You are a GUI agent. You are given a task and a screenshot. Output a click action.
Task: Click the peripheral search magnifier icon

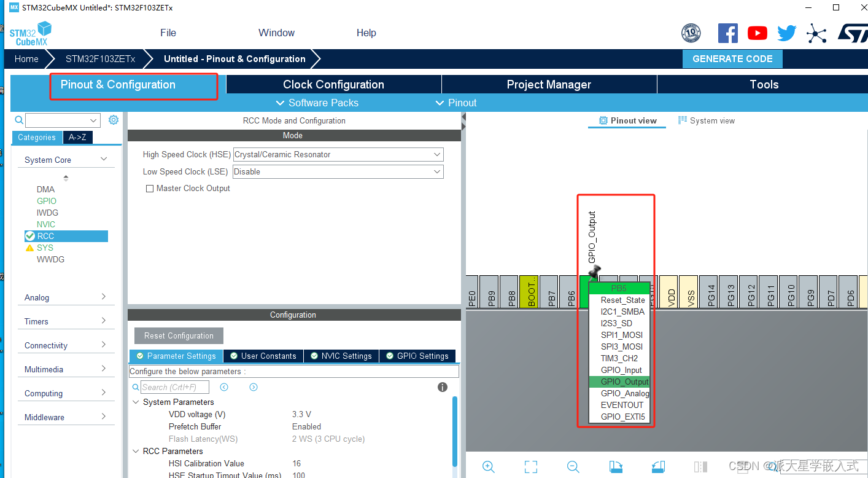pyautogui.click(x=19, y=120)
